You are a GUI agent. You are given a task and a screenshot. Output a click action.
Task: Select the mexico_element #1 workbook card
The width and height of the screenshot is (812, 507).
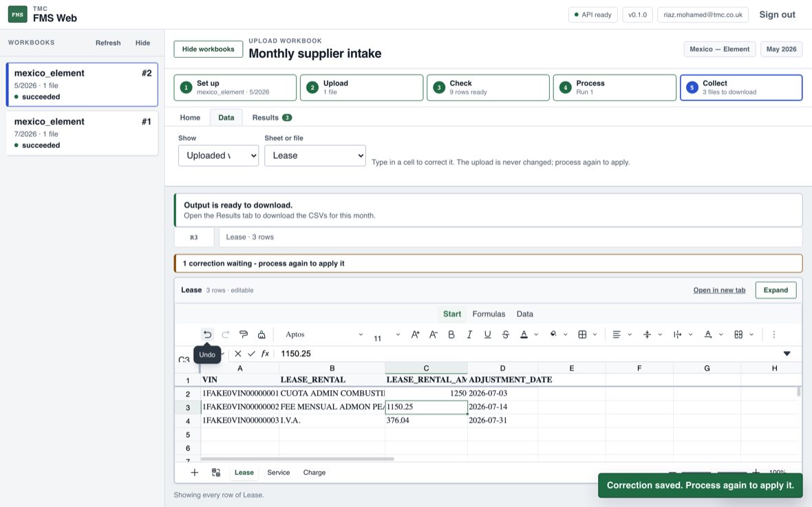[82, 133]
